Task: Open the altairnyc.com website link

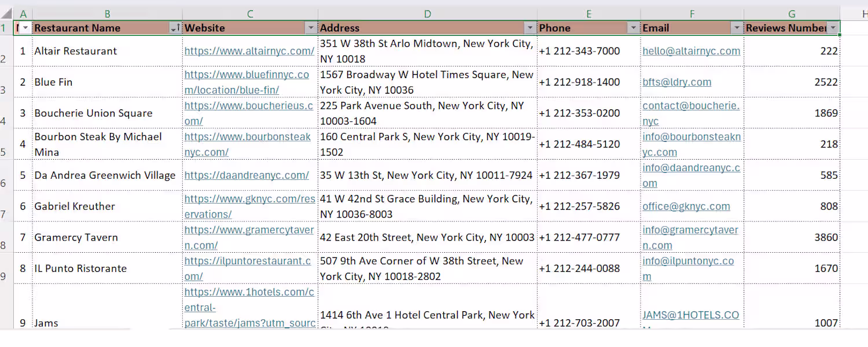Action: pyautogui.click(x=249, y=51)
